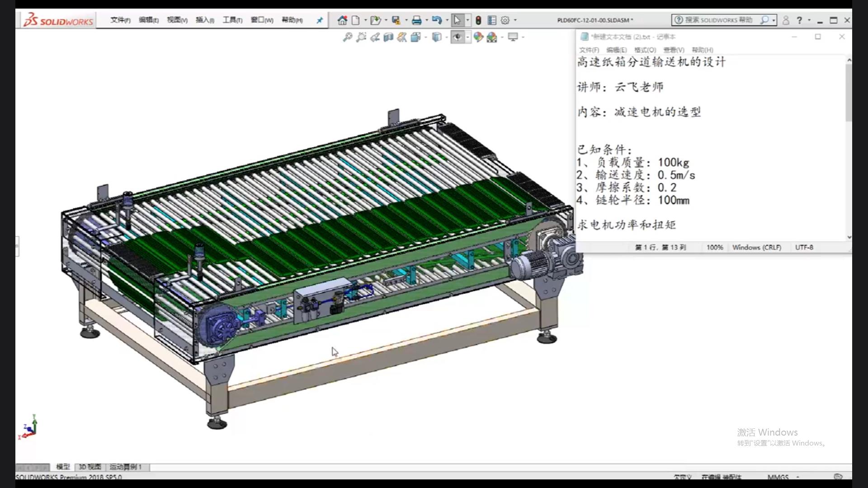The image size is (868, 488).
Task: Expand the Select tool dropdown arrow
Action: (467, 20)
